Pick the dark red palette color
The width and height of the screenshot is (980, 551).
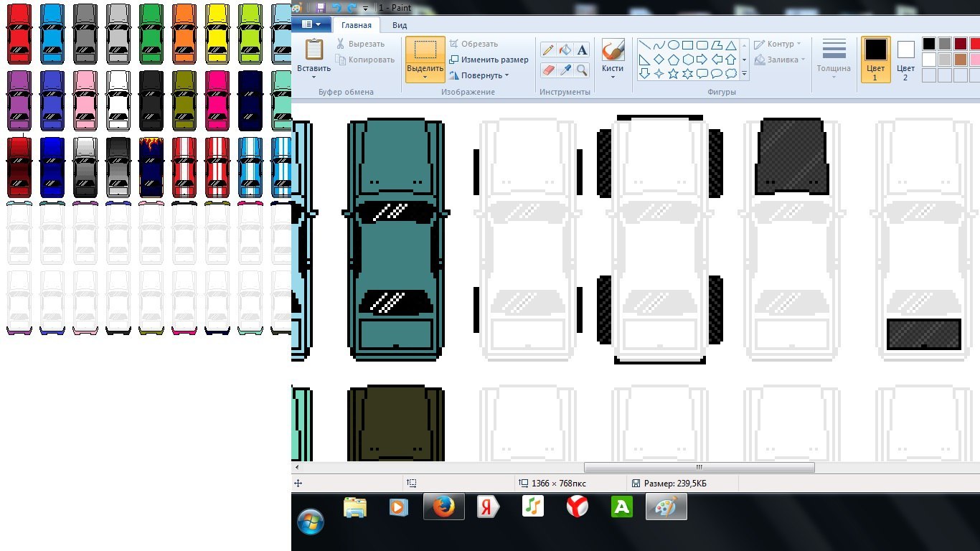click(x=961, y=44)
